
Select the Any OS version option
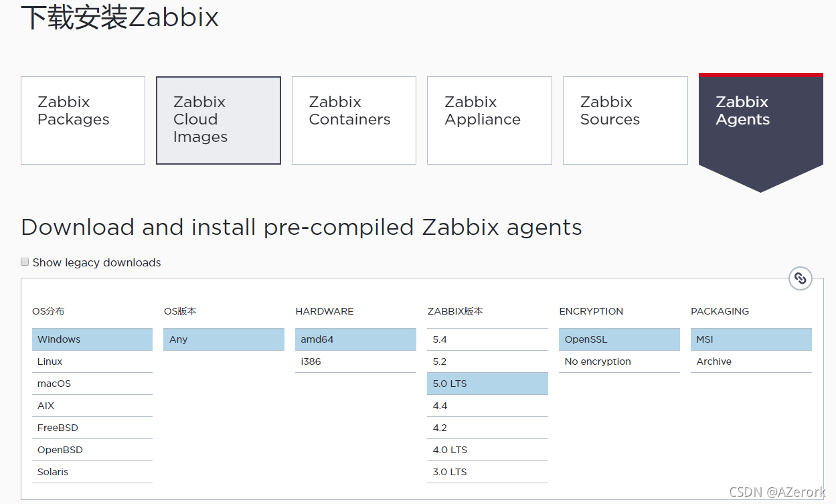point(224,339)
